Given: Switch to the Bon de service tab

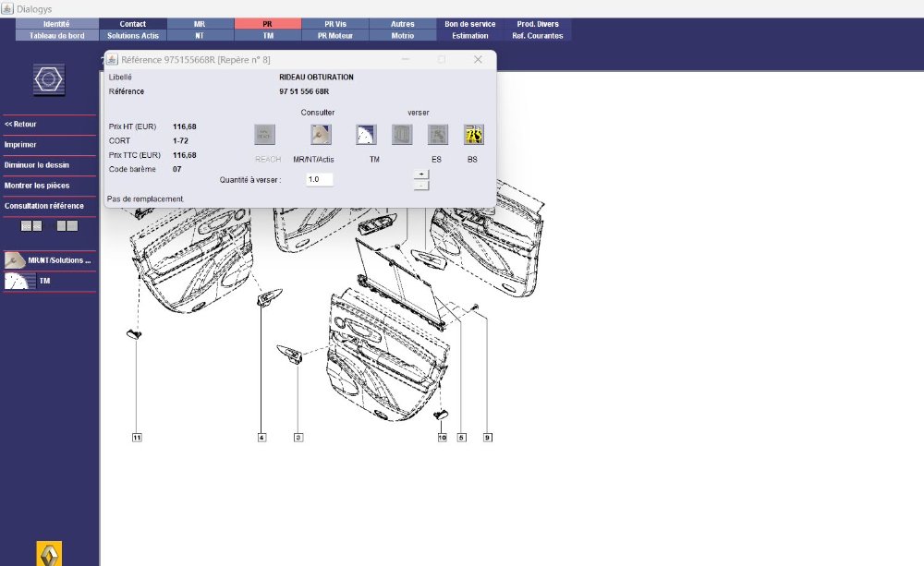Looking at the screenshot, I should (x=469, y=24).
